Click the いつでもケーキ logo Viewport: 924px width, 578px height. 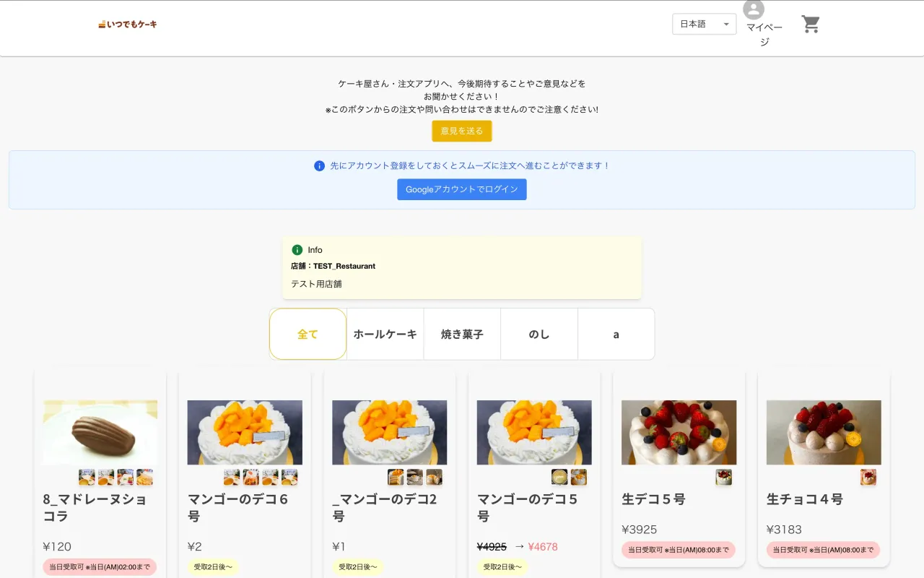pyautogui.click(x=128, y=25)
